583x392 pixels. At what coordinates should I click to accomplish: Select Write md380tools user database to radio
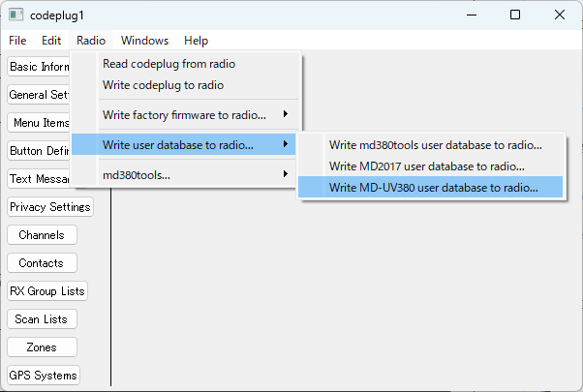(x=435, y=145)
